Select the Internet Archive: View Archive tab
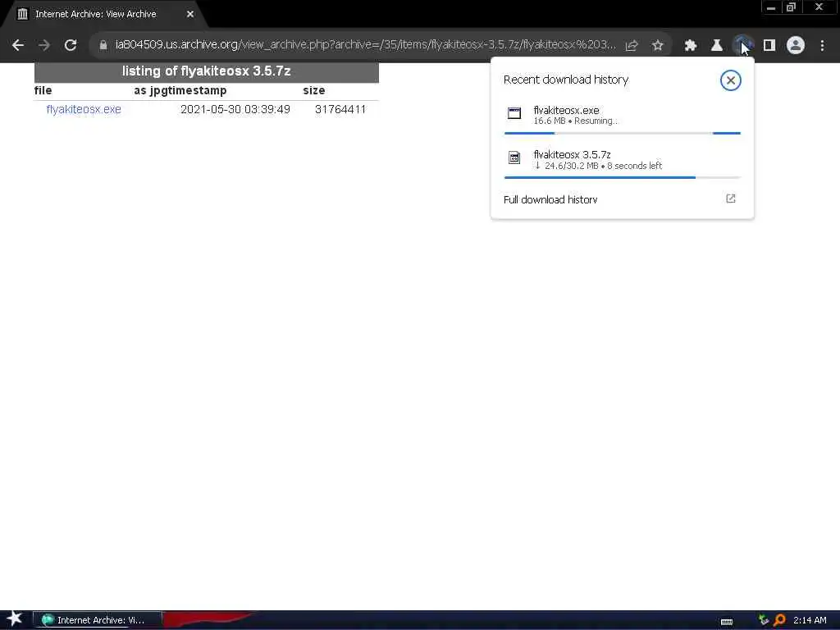 pyautogui.click(x=104, y=15)
